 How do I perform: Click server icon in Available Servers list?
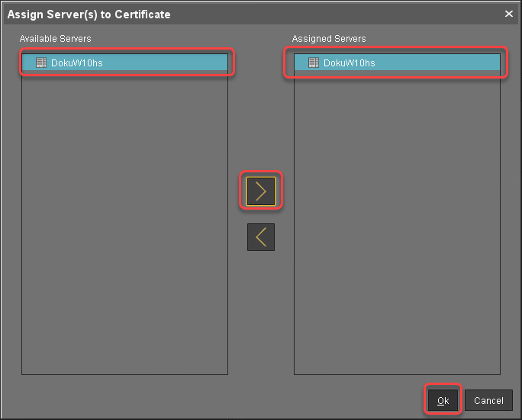click(x=40, y=63)
